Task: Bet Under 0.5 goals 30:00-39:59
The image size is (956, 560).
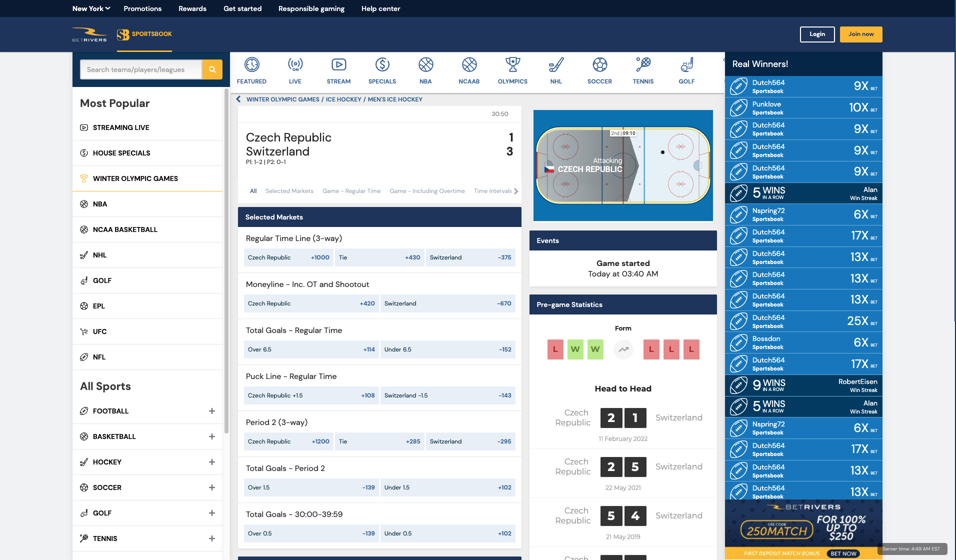Action: coord(448,533)
